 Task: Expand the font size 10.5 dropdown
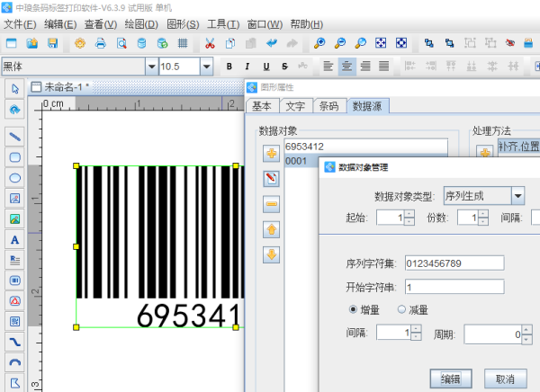coord(206,66)
